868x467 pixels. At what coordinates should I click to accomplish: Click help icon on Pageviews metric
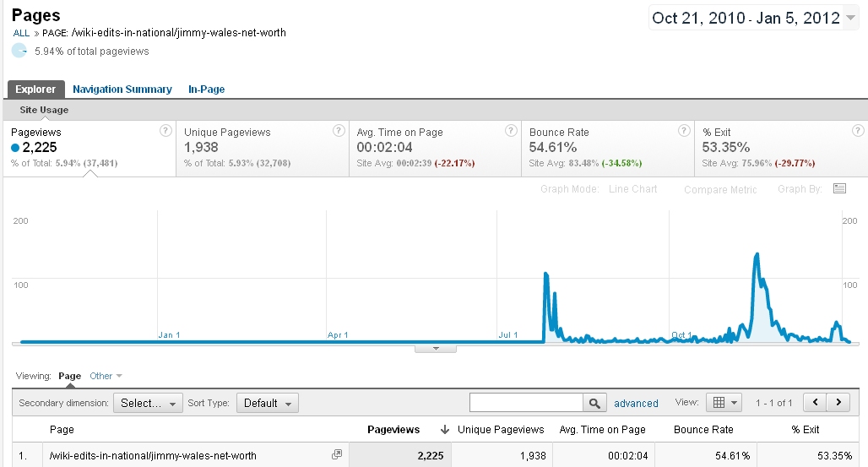[166, 131]
